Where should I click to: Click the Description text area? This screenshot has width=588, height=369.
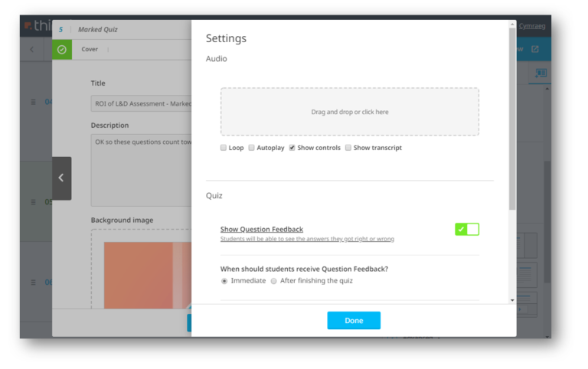pyautogui.click(x=141, y=170)
